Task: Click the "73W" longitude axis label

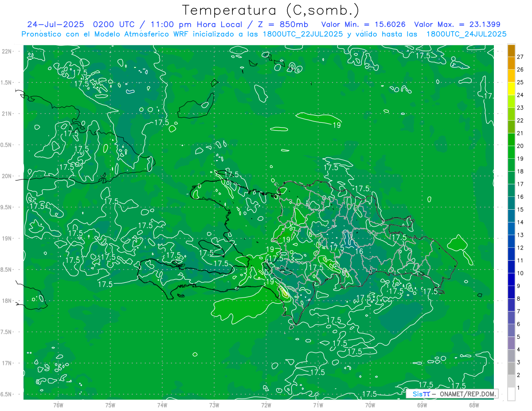Action: click(x=214, y=405)
